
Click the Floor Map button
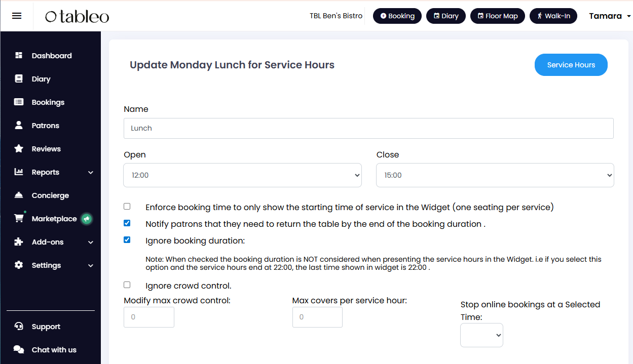pos(498,16)
